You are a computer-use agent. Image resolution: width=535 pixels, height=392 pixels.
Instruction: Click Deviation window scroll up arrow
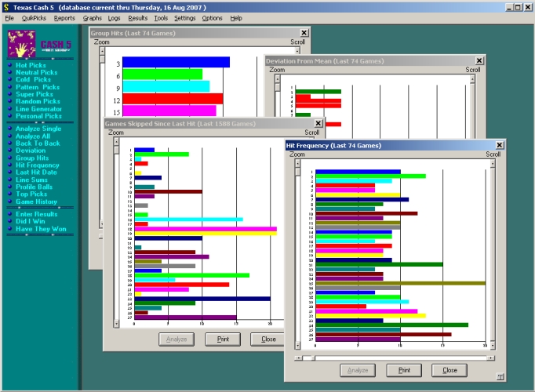(472, 79)
